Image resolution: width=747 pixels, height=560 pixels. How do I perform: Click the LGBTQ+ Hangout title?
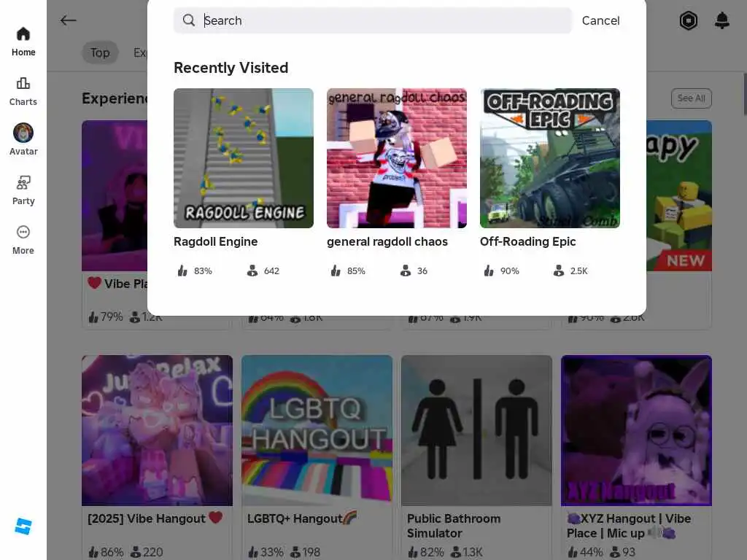pyautogui.click(x=301, y=518)
